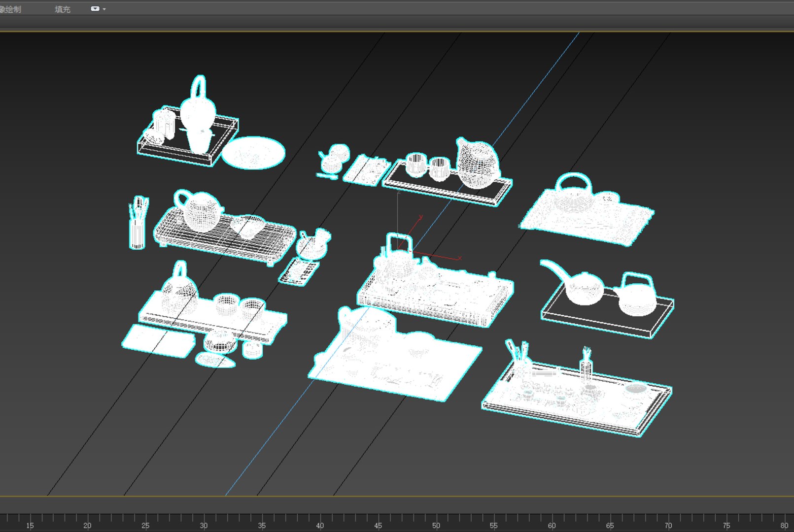Jump to frame 80 on the timeline
This screenshot has width=794, height=532.
(784, 526)
